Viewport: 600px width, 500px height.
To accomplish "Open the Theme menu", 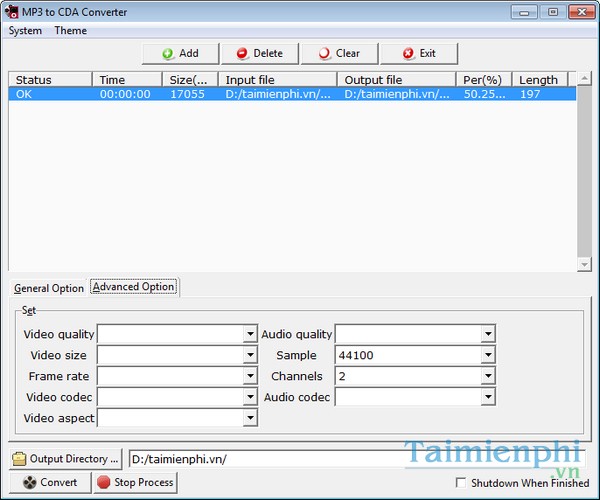I will 70,31.
